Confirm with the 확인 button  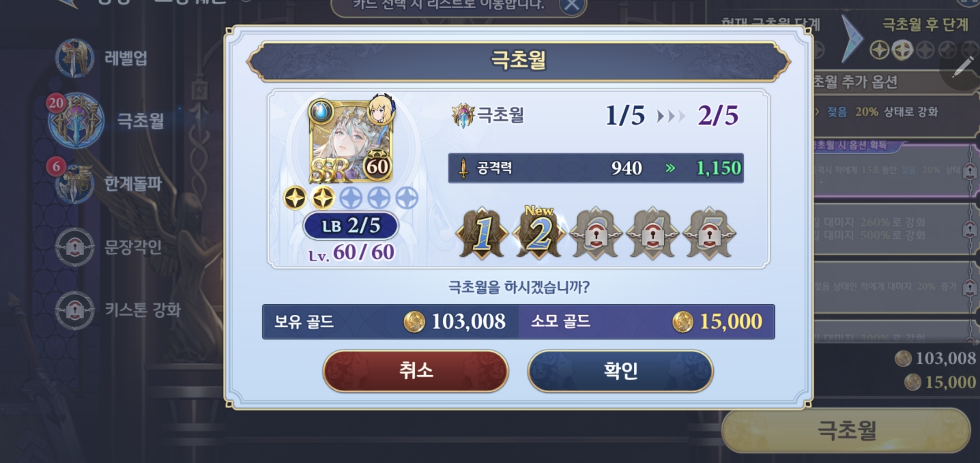(x=620, y=371)
